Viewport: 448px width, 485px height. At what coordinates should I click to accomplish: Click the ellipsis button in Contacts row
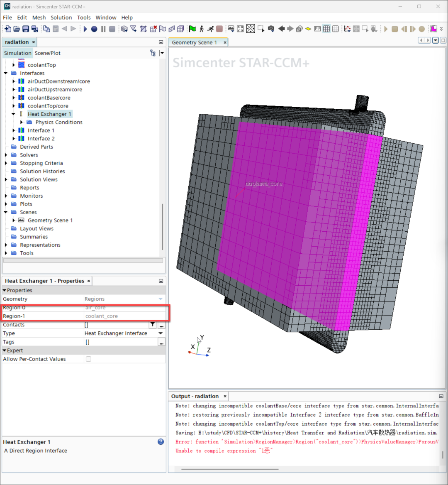(161, 325)
